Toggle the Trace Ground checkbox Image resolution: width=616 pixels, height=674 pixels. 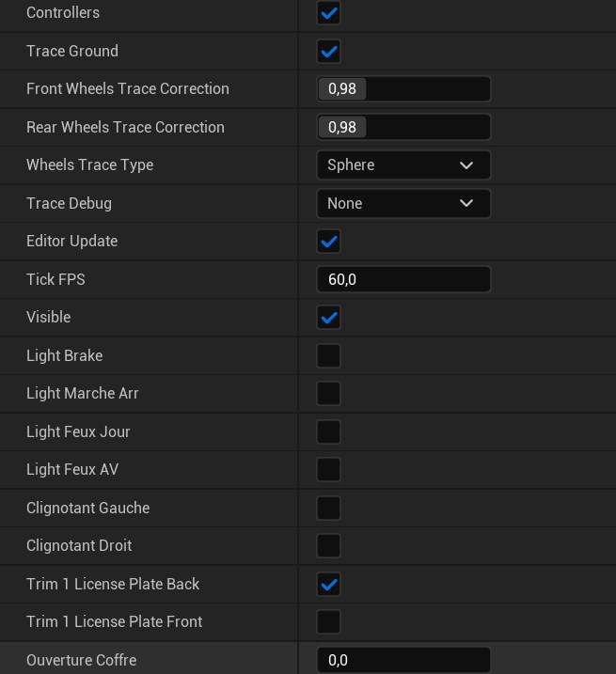pyautogui.click(x=328, y=52)
